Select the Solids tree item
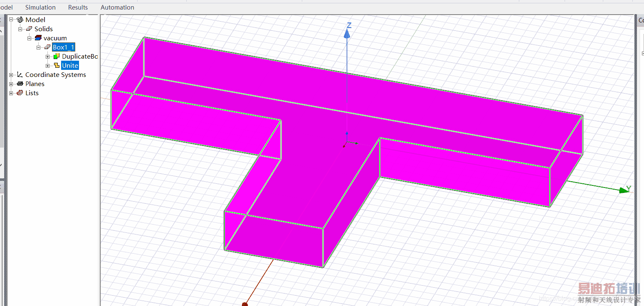 tap(44, 29)
